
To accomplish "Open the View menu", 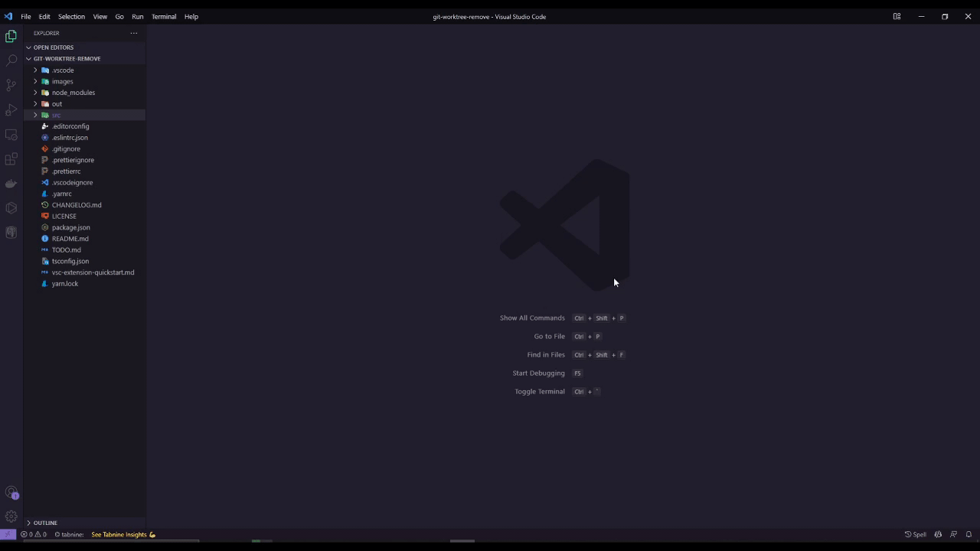I will pos(100,16).
